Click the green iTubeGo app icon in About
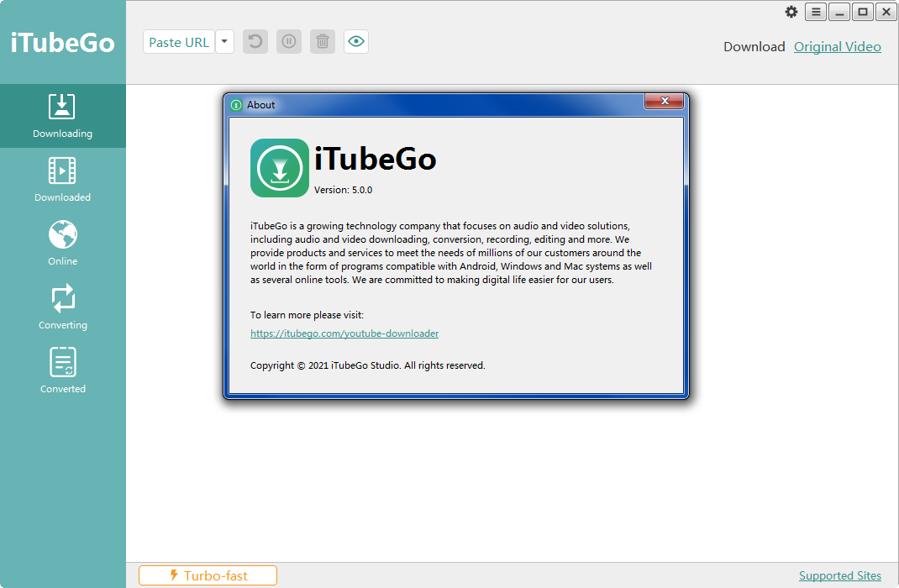The height and width of the screenshot is (588, 899). pos(280,168)
